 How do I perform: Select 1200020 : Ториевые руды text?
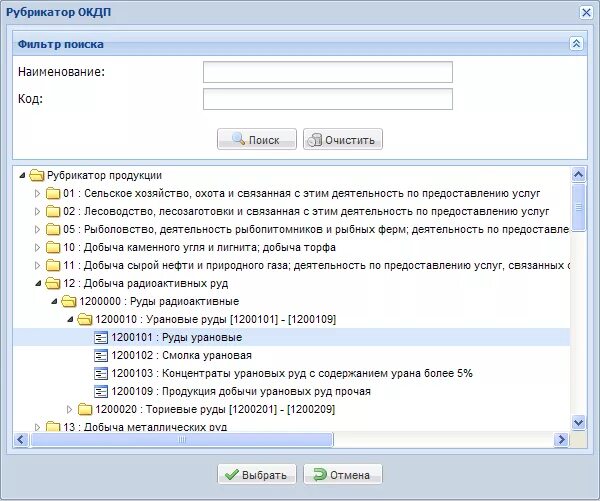point(215,410)
